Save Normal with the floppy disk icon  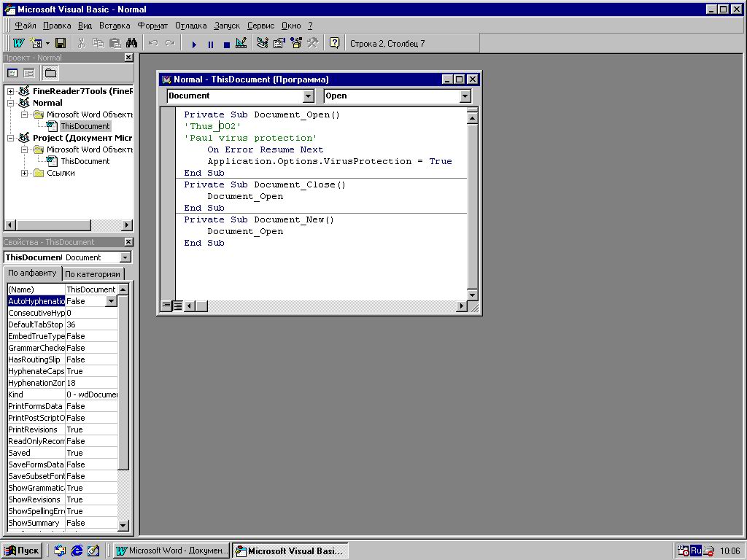[x=61, y=43]
